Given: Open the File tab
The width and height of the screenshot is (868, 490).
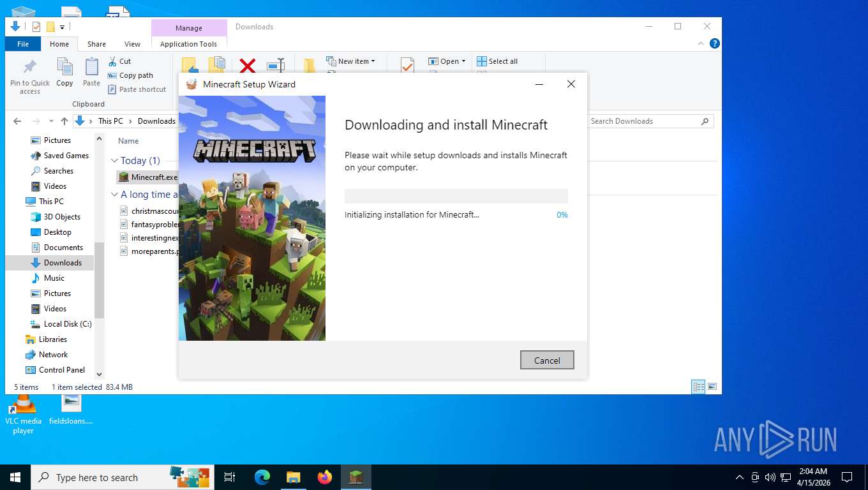Looking at the screenshot, I should 23,44.
